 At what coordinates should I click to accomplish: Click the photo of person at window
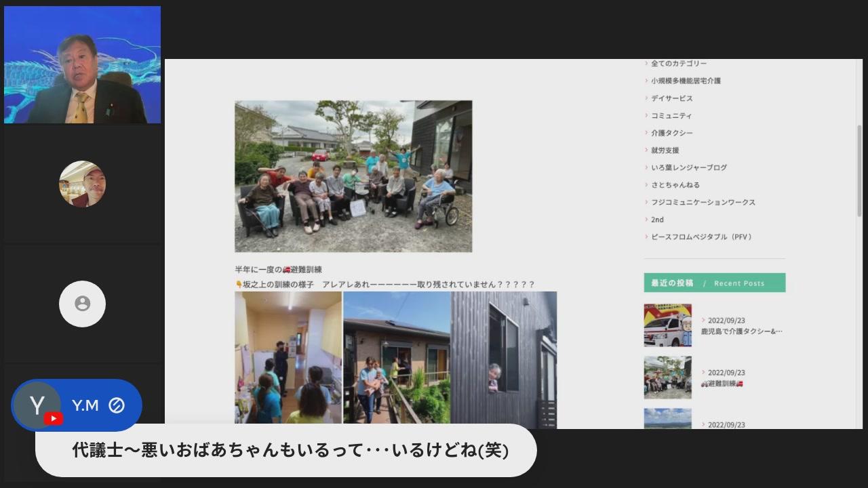[x=504, y=359]
